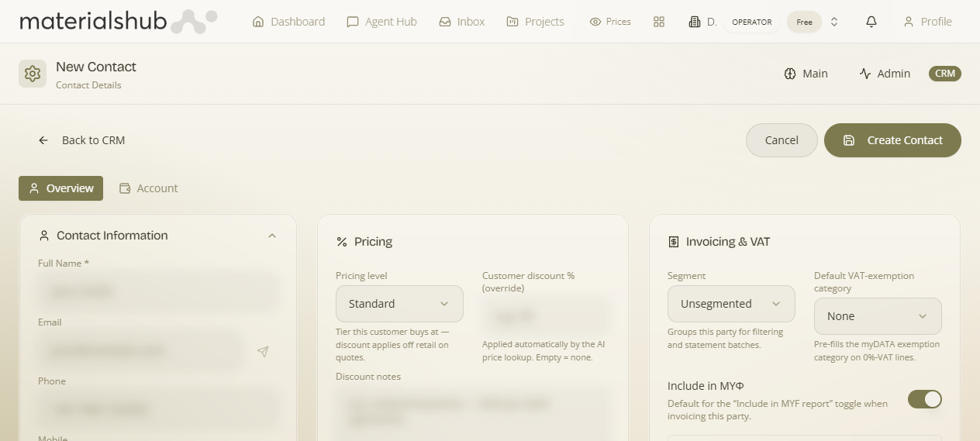This screenshot has width=980, height=441.
Task: Click the home icon beside Dashboard
Action: pos(258,22)
